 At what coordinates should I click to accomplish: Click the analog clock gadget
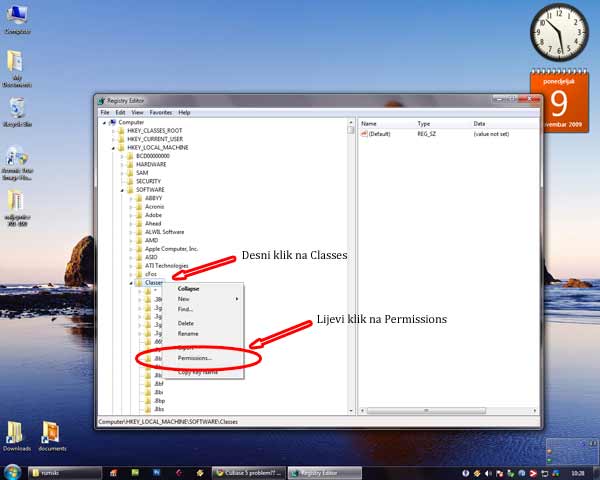[560, 33]
